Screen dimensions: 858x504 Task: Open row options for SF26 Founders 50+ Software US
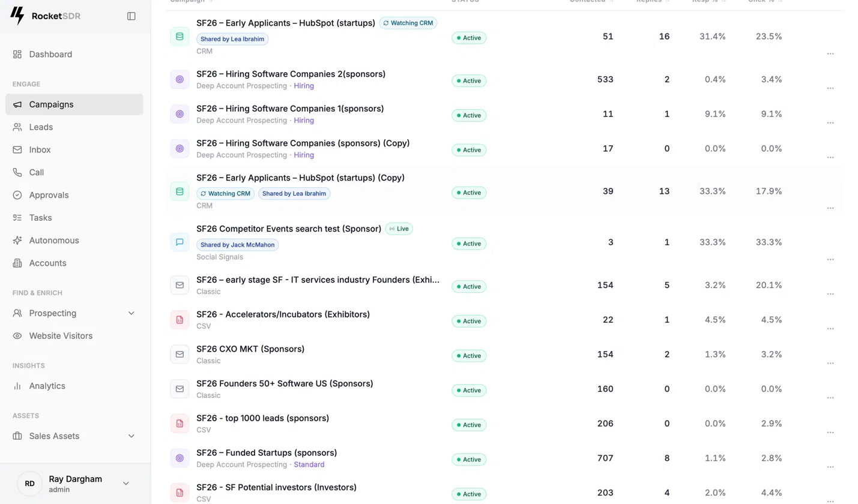click(830, 398)
